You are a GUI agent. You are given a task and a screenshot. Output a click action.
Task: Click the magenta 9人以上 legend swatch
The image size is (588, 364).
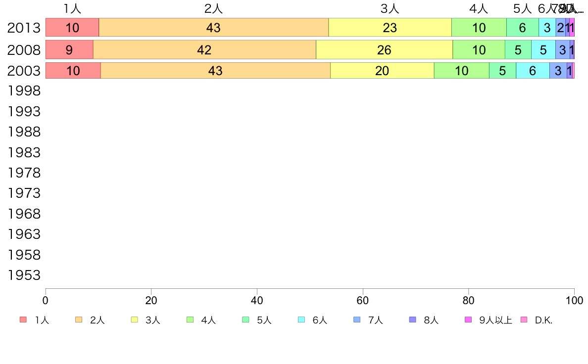(x=468, y=320)
